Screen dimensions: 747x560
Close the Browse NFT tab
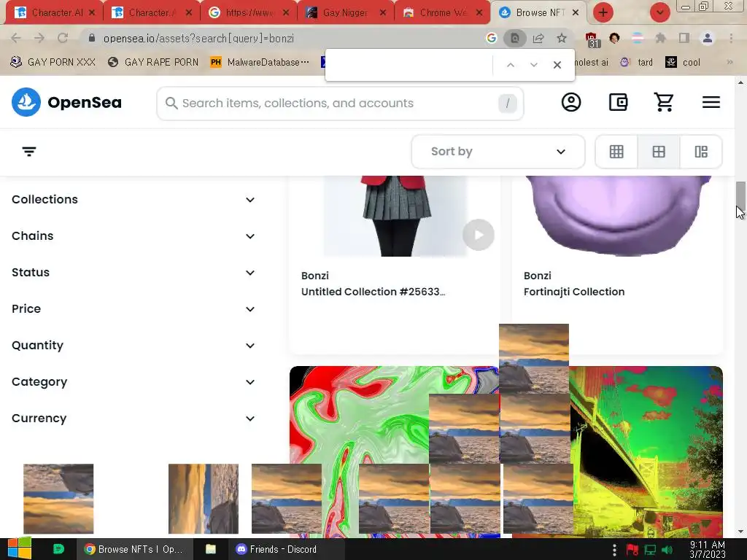[x=576, y=13]
